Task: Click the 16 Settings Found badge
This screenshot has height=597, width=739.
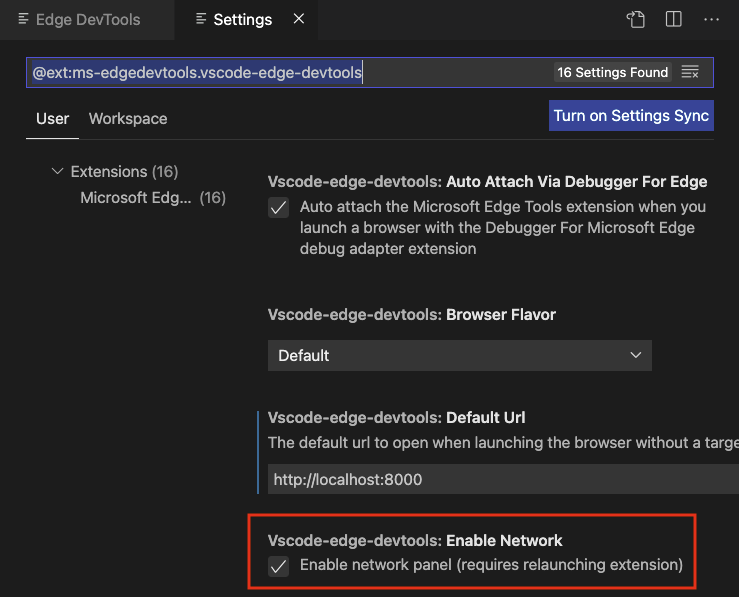Action: [x=613, y=72]
